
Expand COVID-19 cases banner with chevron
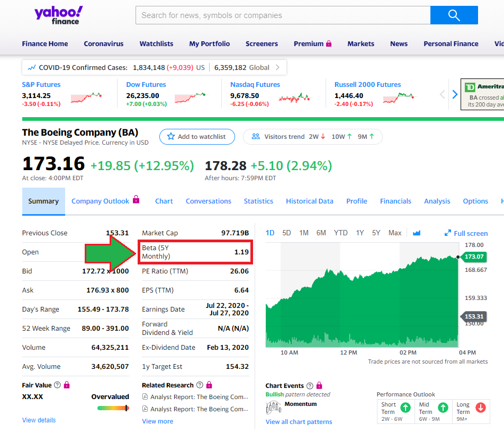pos(277,67)
